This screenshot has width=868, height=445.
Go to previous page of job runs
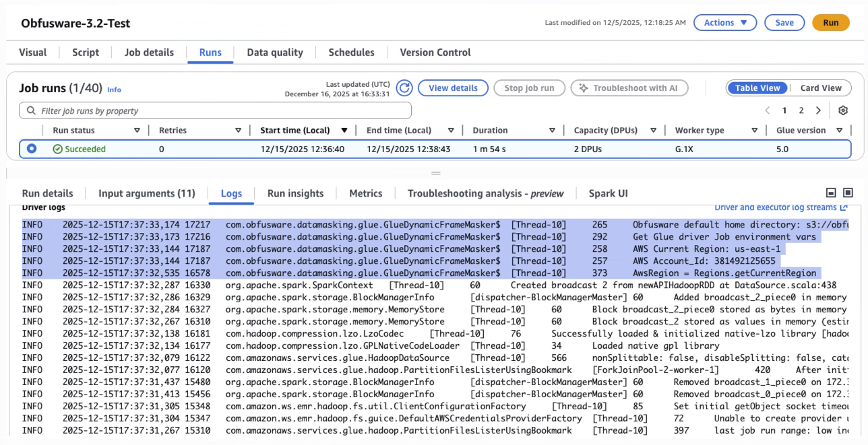coord(767,110)
